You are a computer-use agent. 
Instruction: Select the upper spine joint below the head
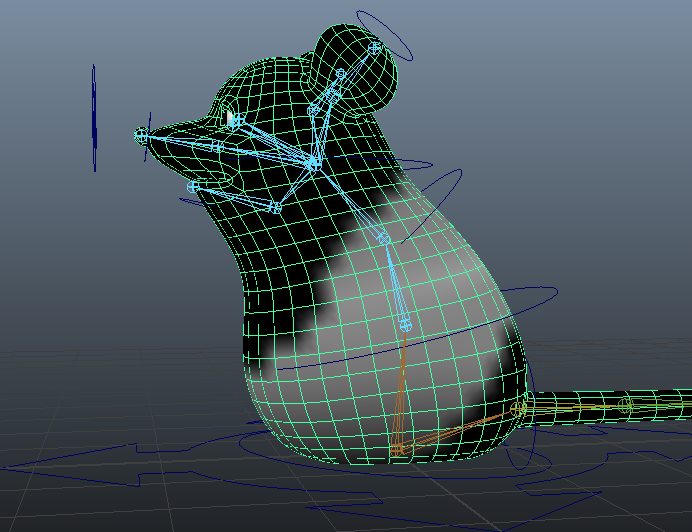pyautogui.click(x=383, y=238)
